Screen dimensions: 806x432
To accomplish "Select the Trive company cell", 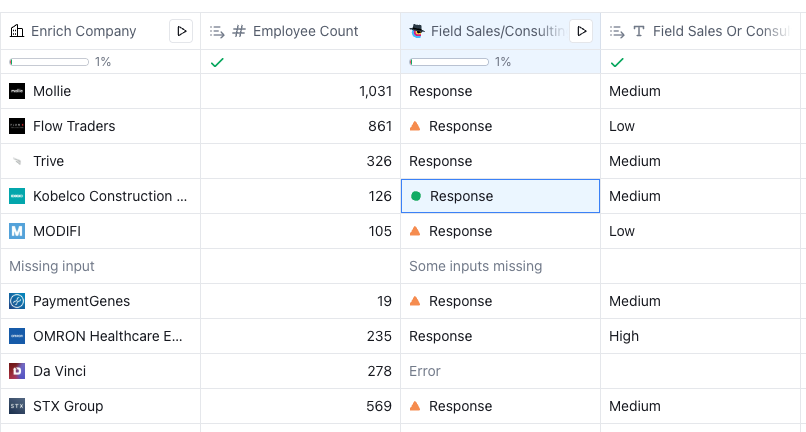I will (x=100, y=161).
